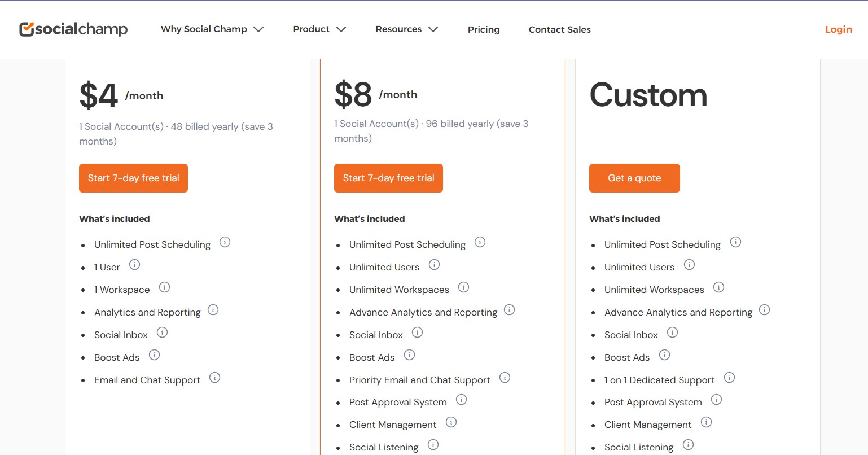The image size is (868, 455).
Task: Open info icon beside Boost Ads in $4 plan
Action: coord(154,355)
